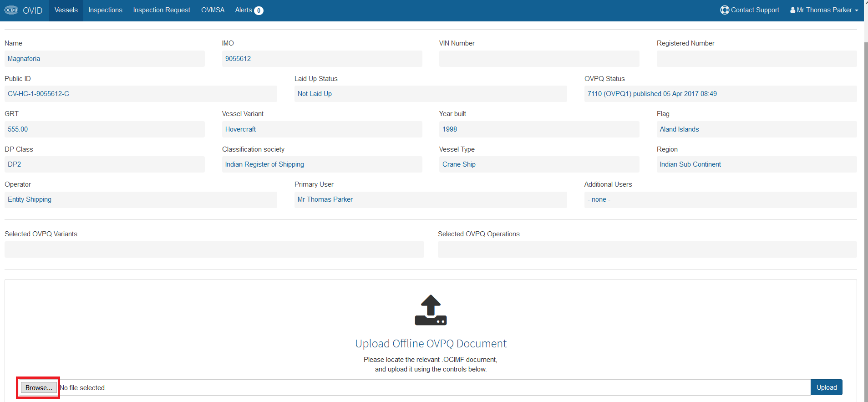The height and width of the screenshot is (402, 868).
Task: Click the Selected OVPQ Operations box
Action: click(x=647, y=249)
